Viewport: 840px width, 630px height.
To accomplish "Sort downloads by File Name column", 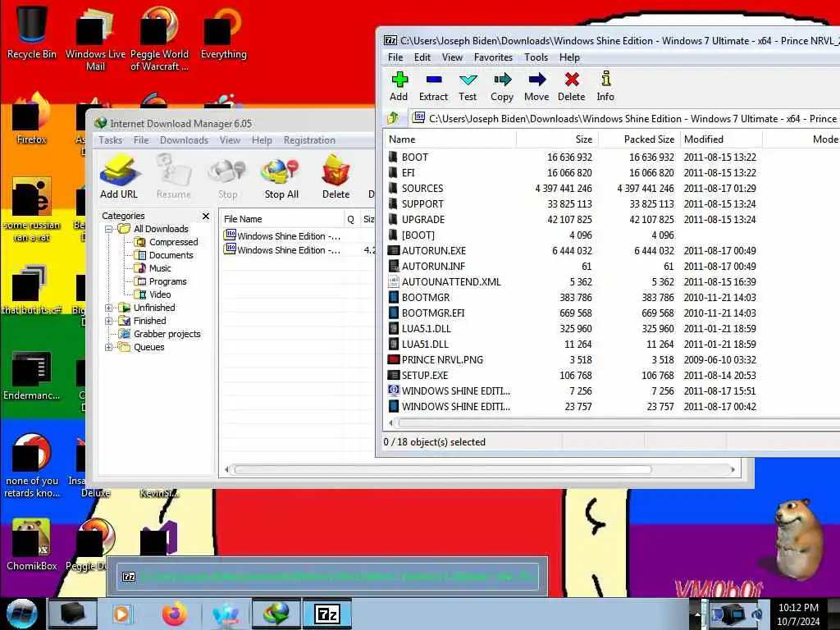I will tap(282, 219).
